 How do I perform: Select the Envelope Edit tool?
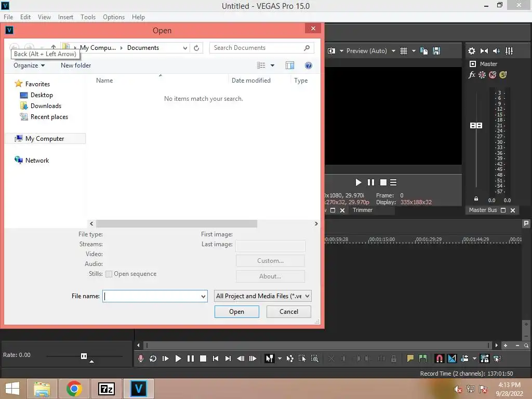pos(290,358)
